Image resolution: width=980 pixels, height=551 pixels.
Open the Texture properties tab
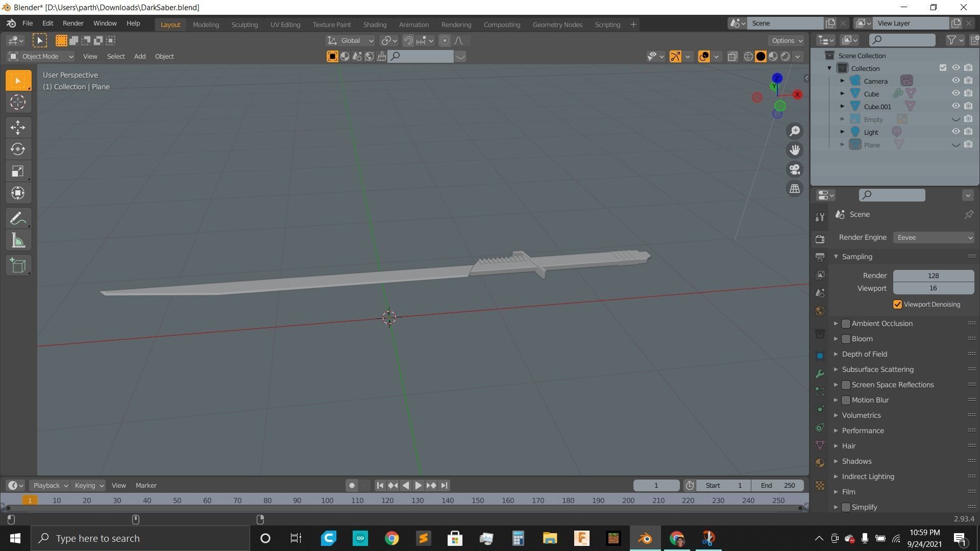click(820, 486)
